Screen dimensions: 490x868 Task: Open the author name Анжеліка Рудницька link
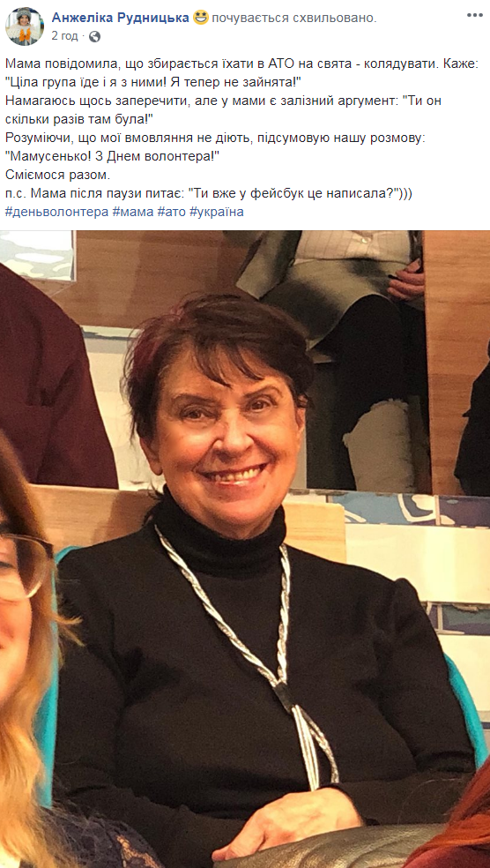pos(121,18)
